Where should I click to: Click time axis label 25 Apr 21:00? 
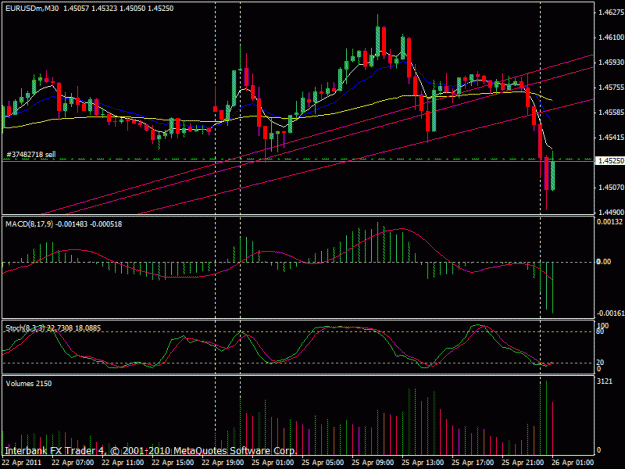523,463
